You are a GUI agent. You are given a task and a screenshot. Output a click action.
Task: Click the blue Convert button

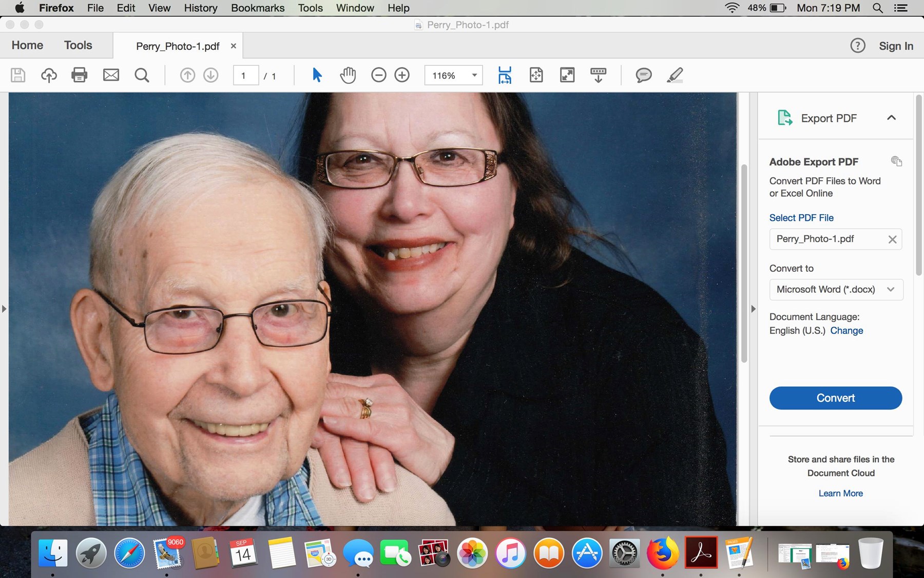coord(835,398)
